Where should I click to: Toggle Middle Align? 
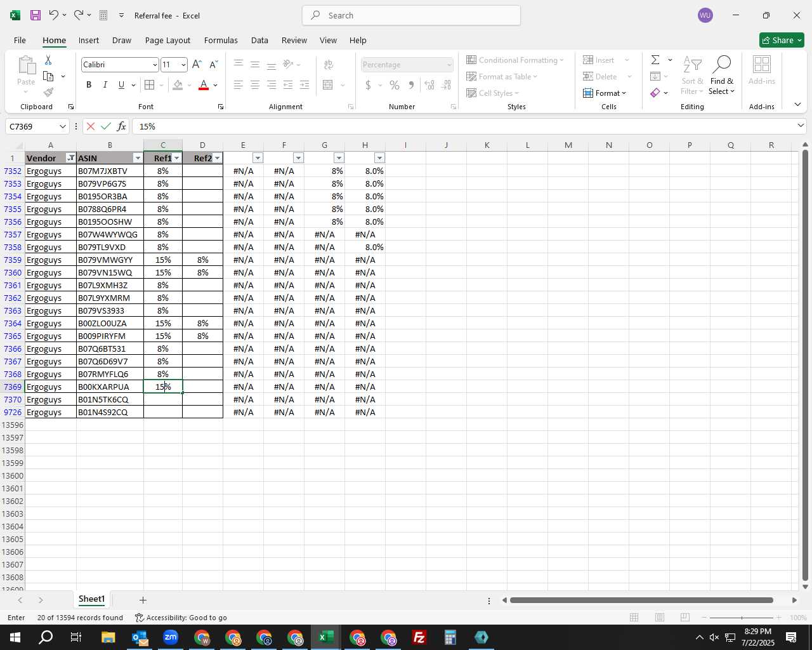255,64
